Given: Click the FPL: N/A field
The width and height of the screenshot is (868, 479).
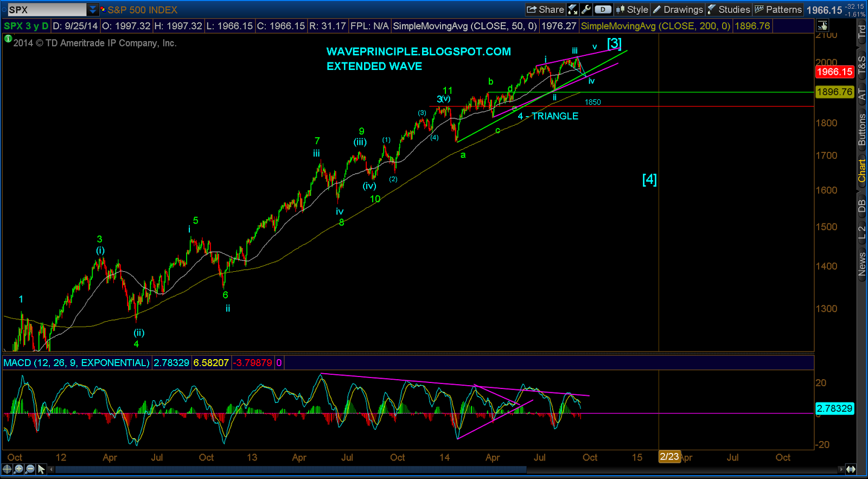Looking at the screenshot, I should point(369,26).
